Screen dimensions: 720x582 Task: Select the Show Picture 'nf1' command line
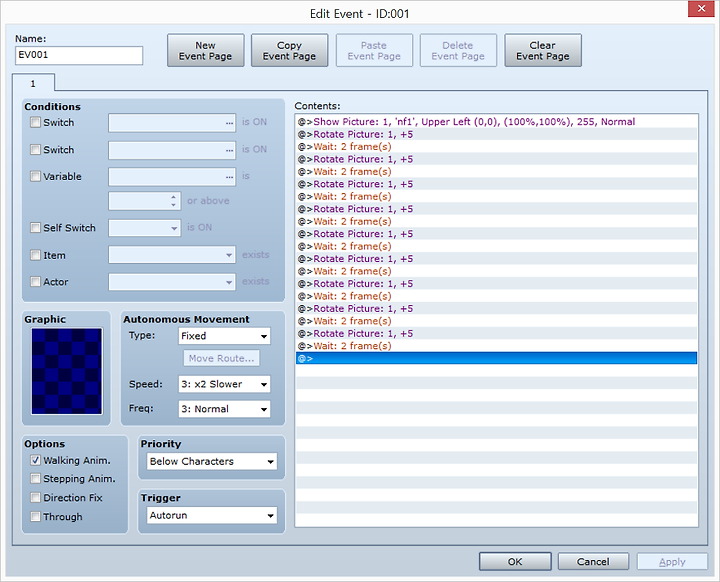496,122
